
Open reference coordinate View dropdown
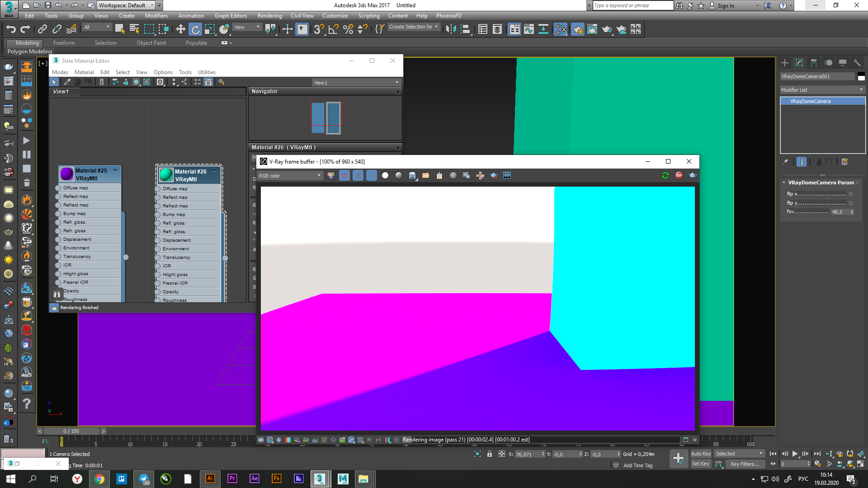click(x=247, y=27)
